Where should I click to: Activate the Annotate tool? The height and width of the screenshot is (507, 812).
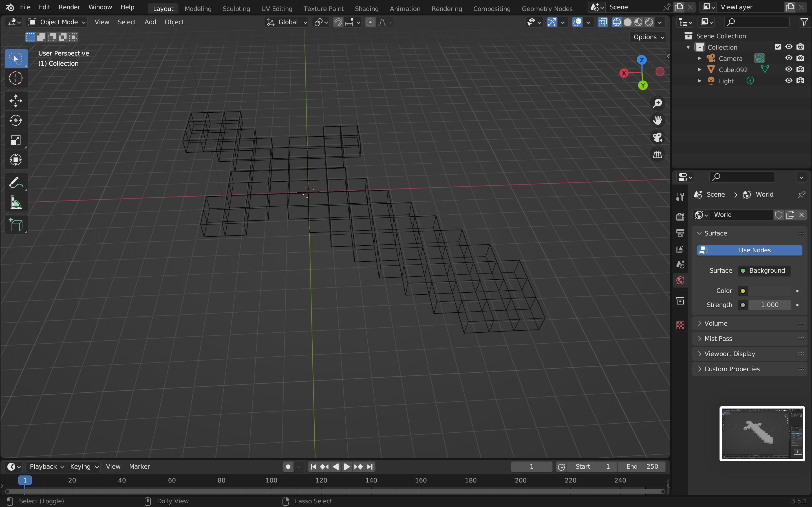pyautogui.click(x=16, y=183)
